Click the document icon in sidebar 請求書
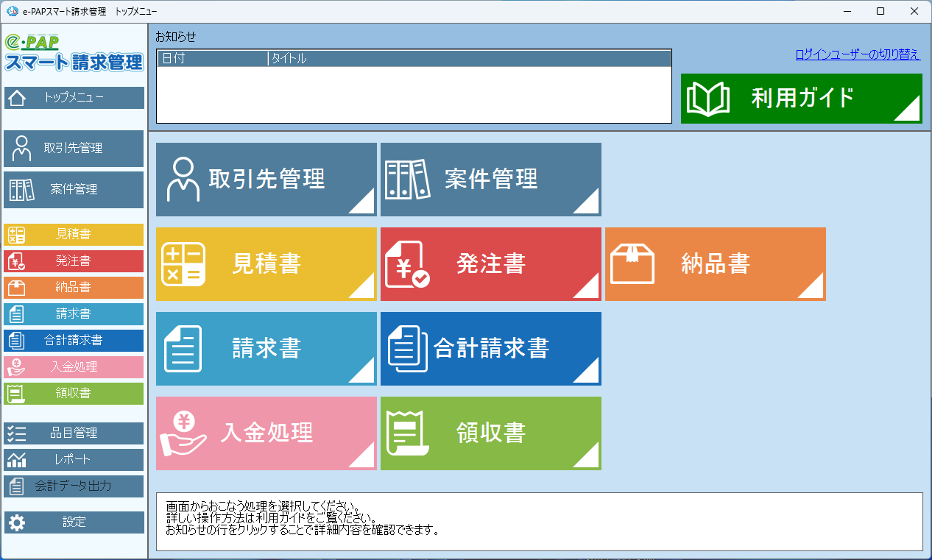 coord(16,314)
